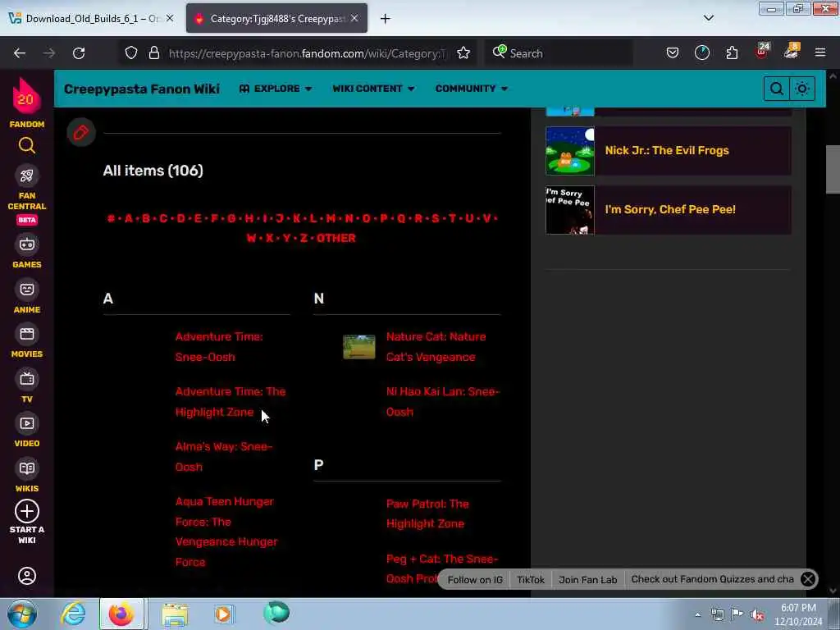This screenshot has height=630, width=840.
Task: Click Join Fan Lab button
Action: [x=587, y=580]
